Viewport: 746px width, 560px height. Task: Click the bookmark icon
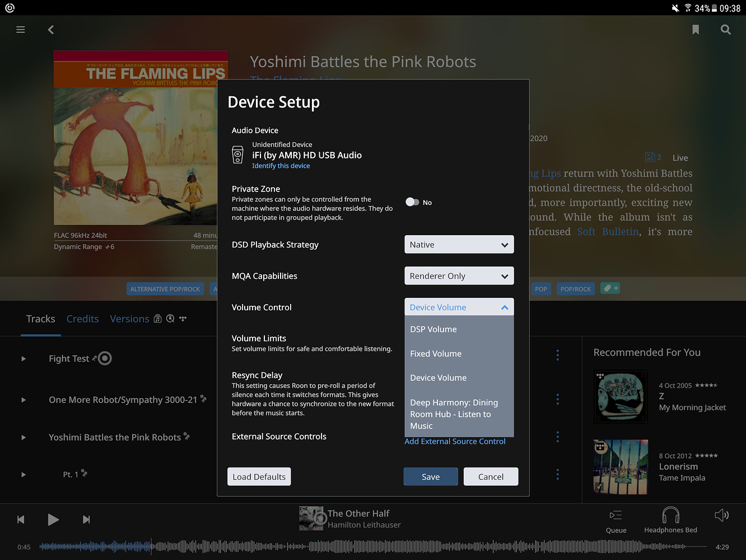[x=695, y=30]
